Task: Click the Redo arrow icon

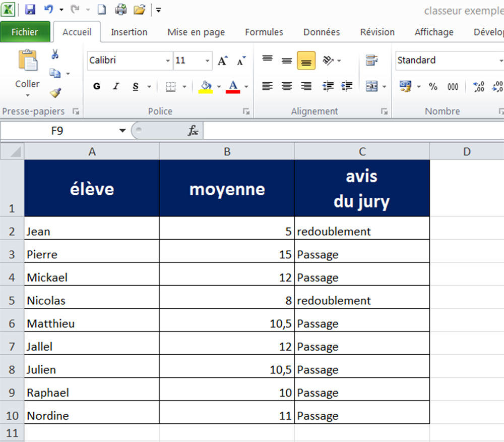Action: tap(75, 9)
